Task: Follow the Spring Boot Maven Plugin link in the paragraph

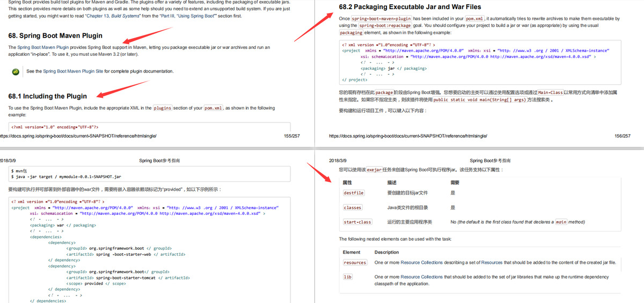Action: tap(43, 47)
